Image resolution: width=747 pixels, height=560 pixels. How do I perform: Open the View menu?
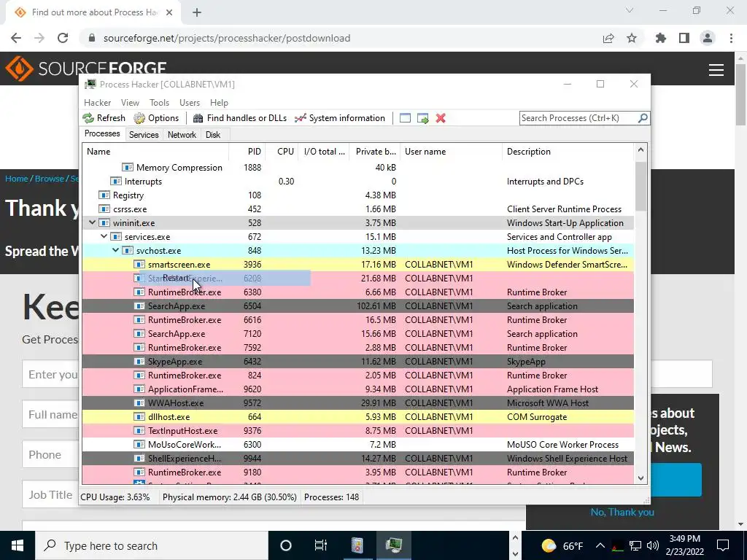(130, 102)
